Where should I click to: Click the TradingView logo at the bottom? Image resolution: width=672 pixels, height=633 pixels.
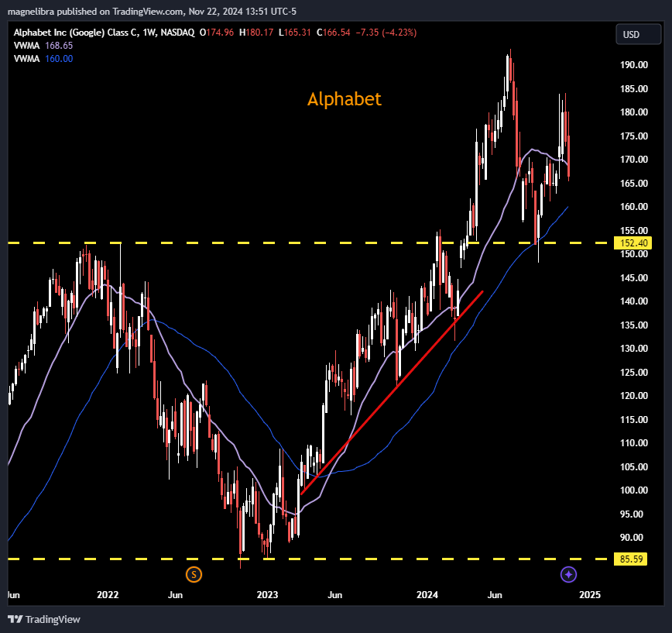click(x=44, y=619)
